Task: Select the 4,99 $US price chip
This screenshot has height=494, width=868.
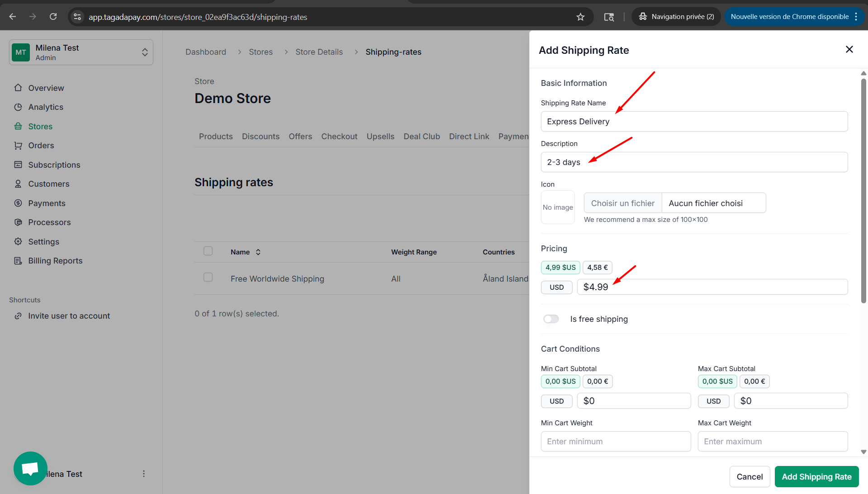Action: tap(560, 268)
